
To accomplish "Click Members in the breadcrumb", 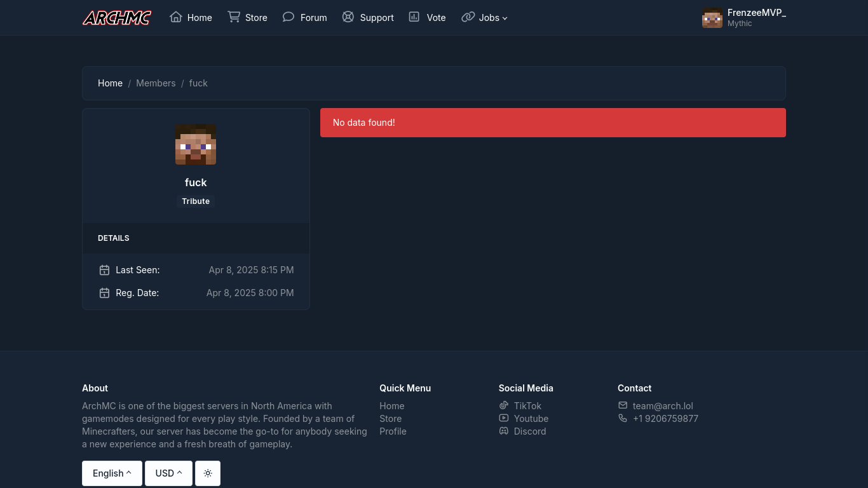I will pos(156,83).
